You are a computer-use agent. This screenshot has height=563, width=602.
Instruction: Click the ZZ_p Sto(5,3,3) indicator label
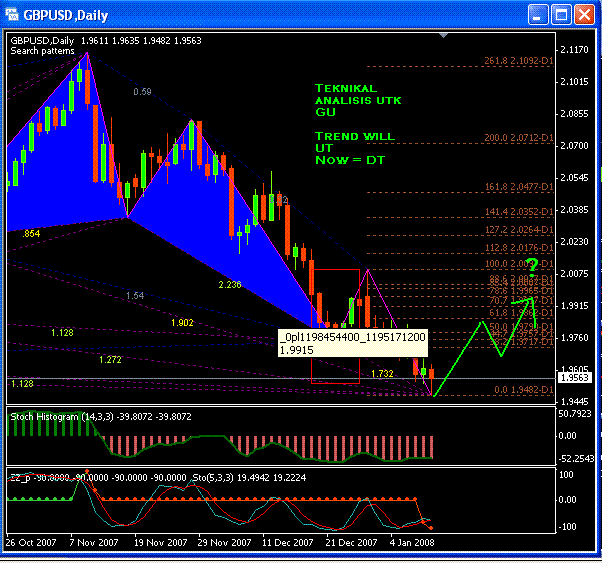pos(158,478)
